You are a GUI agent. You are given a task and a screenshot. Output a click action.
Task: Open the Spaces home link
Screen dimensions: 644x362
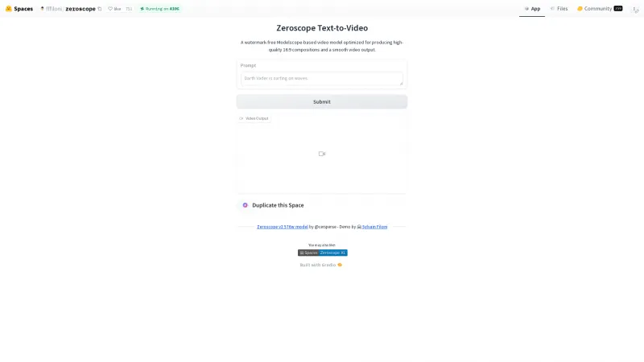tap(23, 9)
